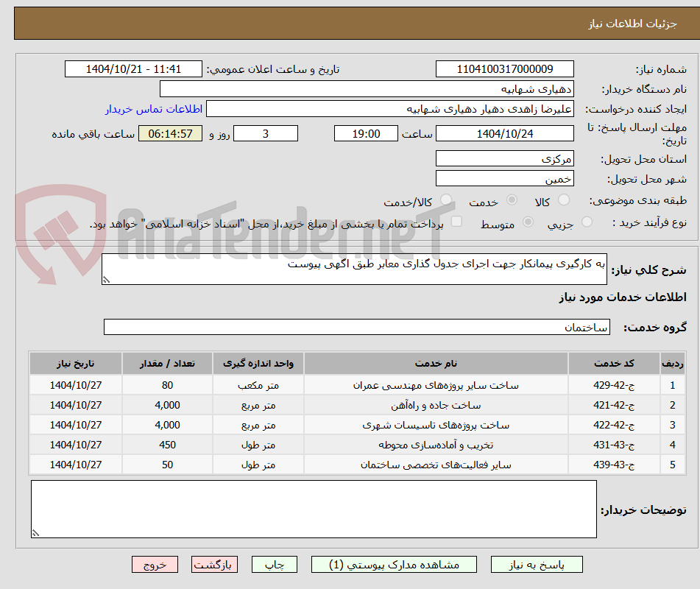
Task: Click the ایجاد کننده درخواست field
Action: pos(389,109)
